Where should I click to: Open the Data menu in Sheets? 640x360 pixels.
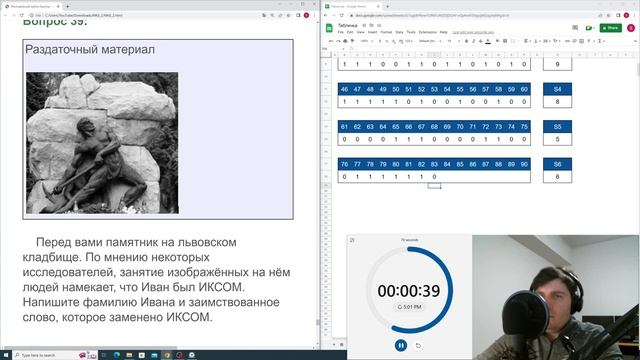click(x=399, y=32)
